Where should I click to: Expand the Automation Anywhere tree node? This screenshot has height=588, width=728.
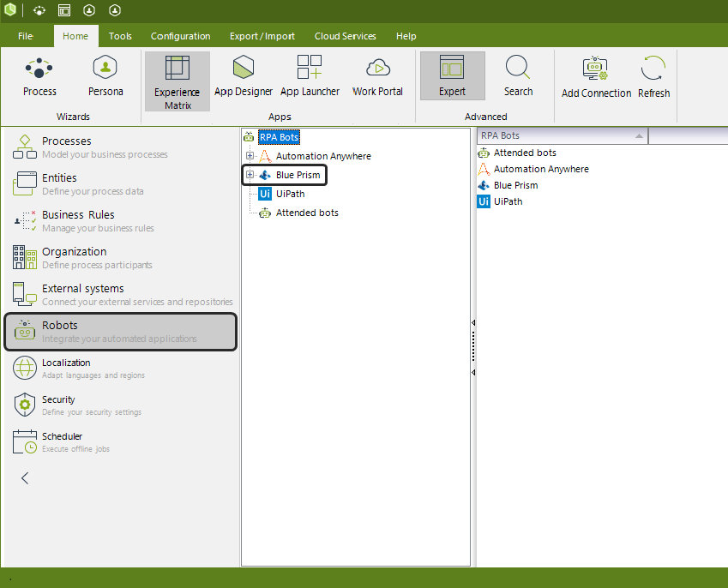[250, 156]
